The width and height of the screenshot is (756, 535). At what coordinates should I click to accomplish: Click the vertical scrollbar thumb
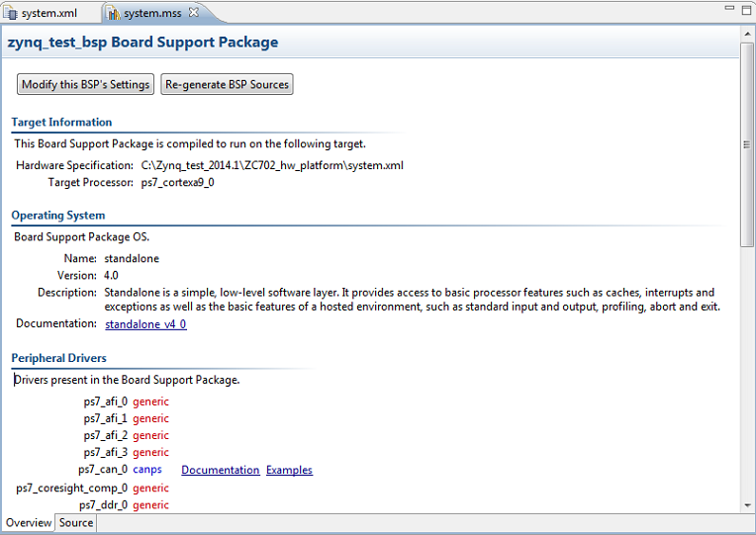pyautogui.click(x=747, y=144)
